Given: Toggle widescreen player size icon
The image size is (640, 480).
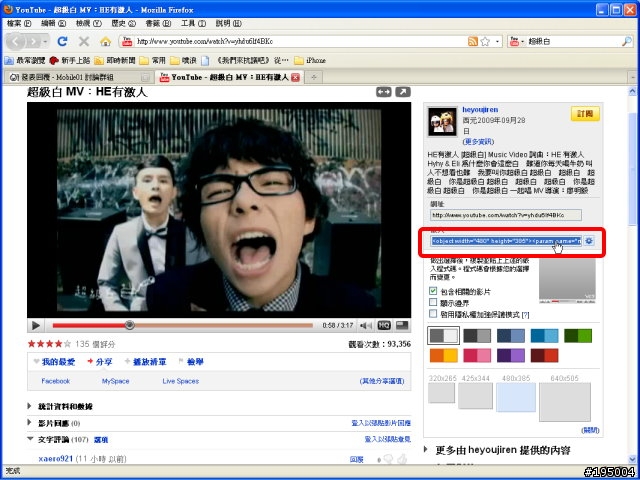Looking at the screenshot, I should coord(384,92).
